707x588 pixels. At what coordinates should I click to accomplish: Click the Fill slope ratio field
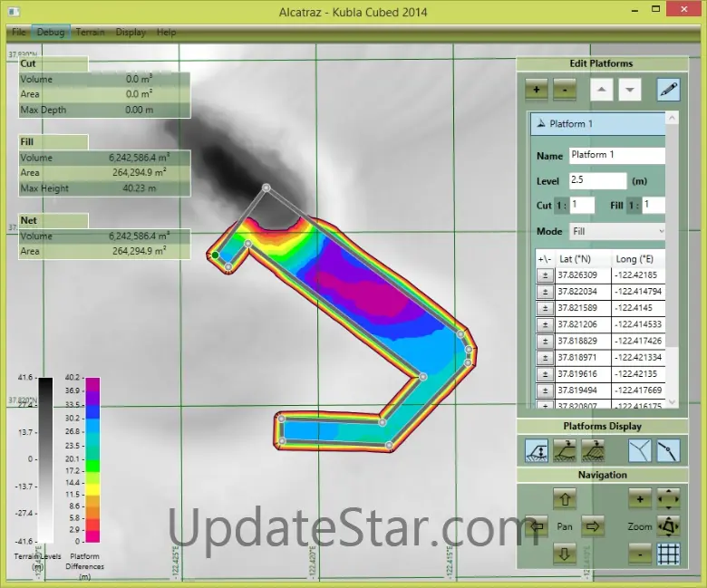point(654,205)
